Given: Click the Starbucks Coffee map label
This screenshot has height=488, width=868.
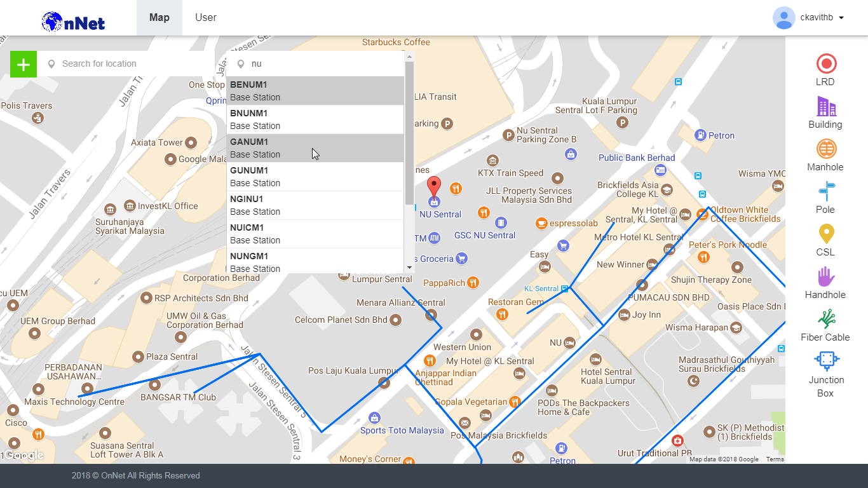Looking at the screenshot, I should 396,43.
